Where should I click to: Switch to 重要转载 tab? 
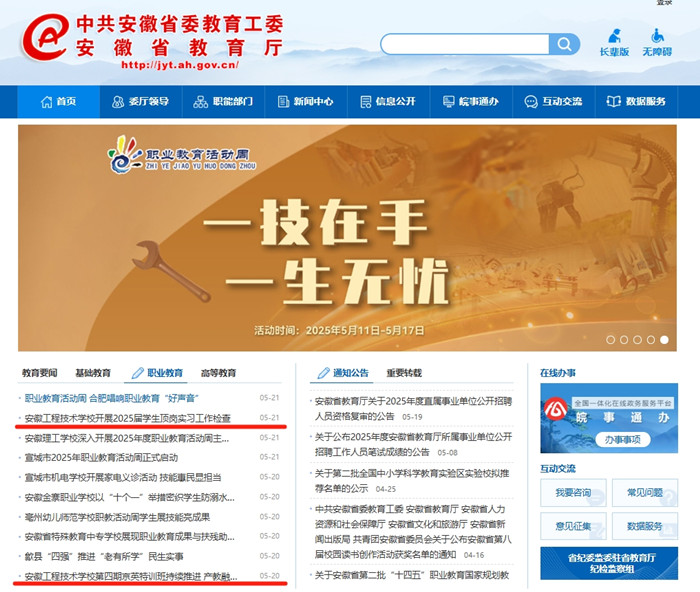(x=405, y=373)
